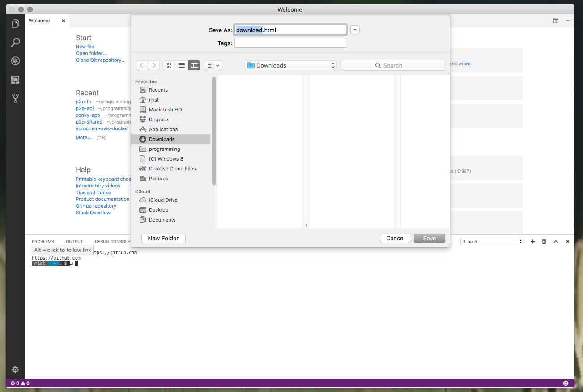Image resolution: width=583 pixels, height=392 pixels.
Task: Open the Clone Git repository link
Action: click(100, 60)
